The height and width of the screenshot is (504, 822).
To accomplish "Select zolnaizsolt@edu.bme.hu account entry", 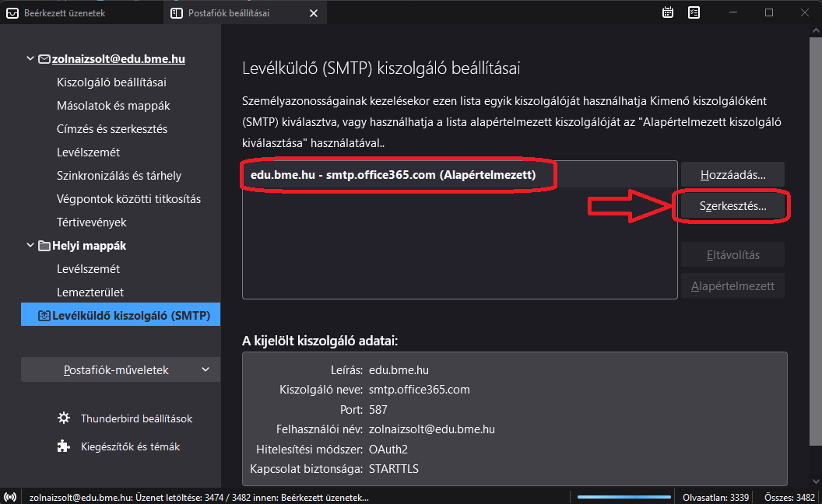I will 118,59.
